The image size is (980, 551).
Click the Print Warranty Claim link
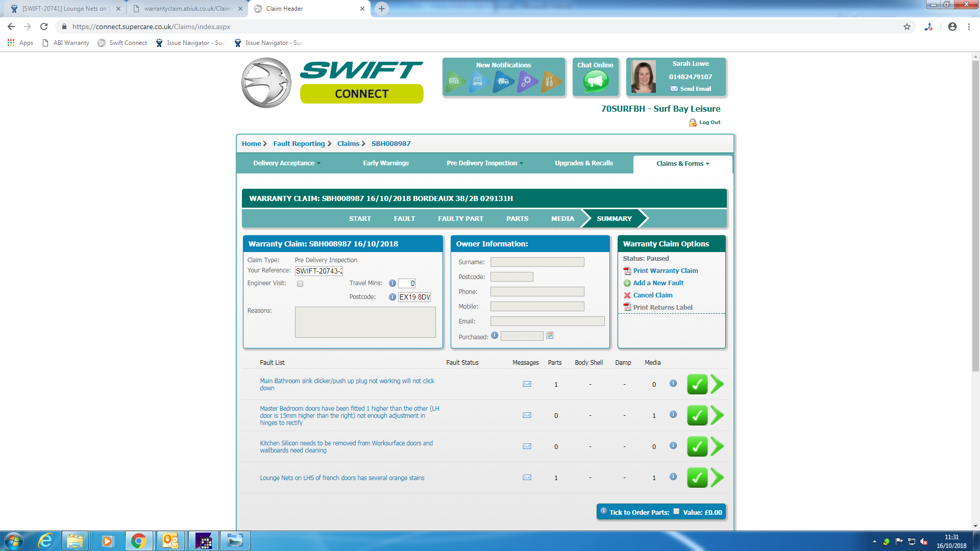tap(665, 271)
